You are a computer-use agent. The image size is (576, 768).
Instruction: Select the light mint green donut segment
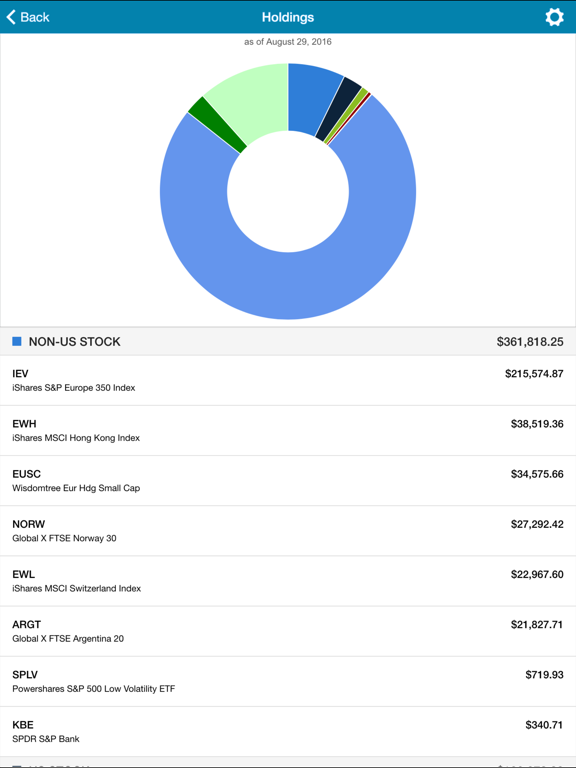click(255, 100)
